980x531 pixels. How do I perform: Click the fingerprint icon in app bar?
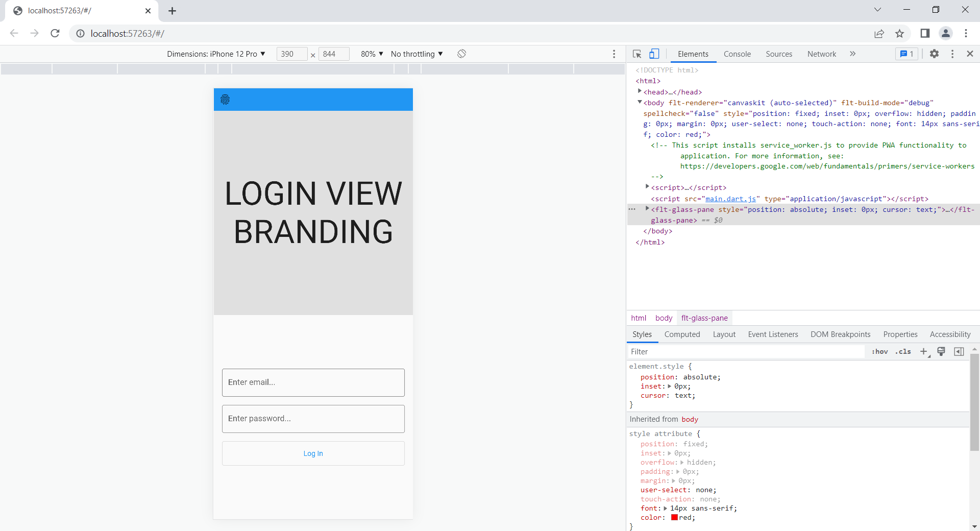(x=225, y=100)
